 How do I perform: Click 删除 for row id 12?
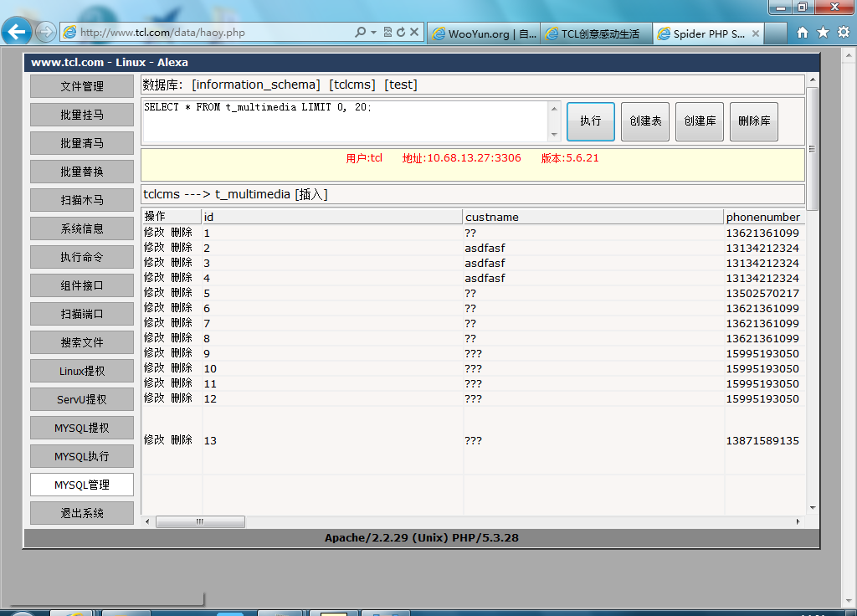[182, 398]
